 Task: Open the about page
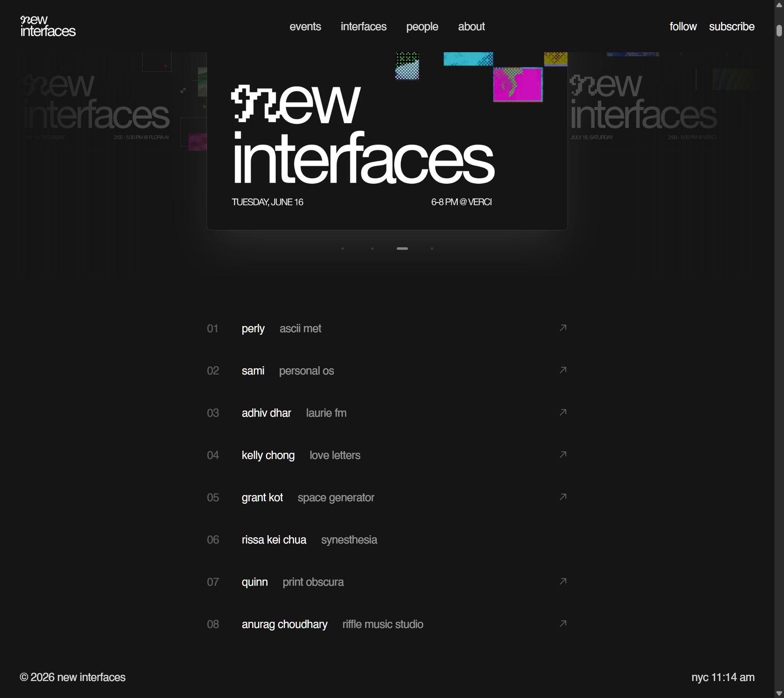pyautogui.click(x=471, y=27)
